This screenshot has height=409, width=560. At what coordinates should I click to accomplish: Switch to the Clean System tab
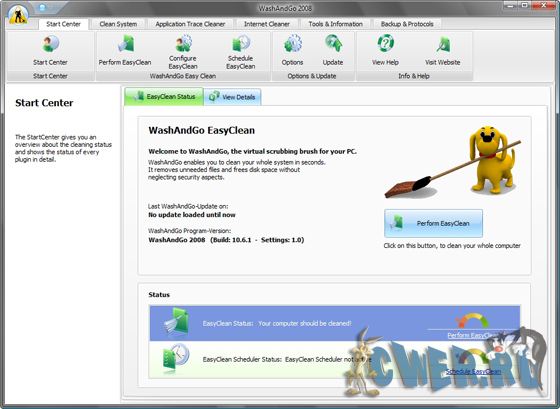[x=118, y=24]
